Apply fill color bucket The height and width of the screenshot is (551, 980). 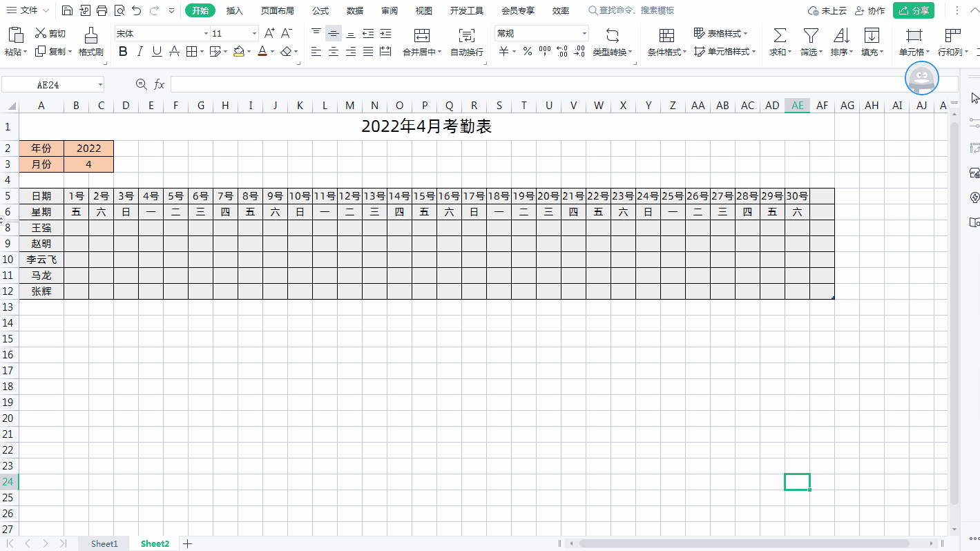click(x=239, y=51)
